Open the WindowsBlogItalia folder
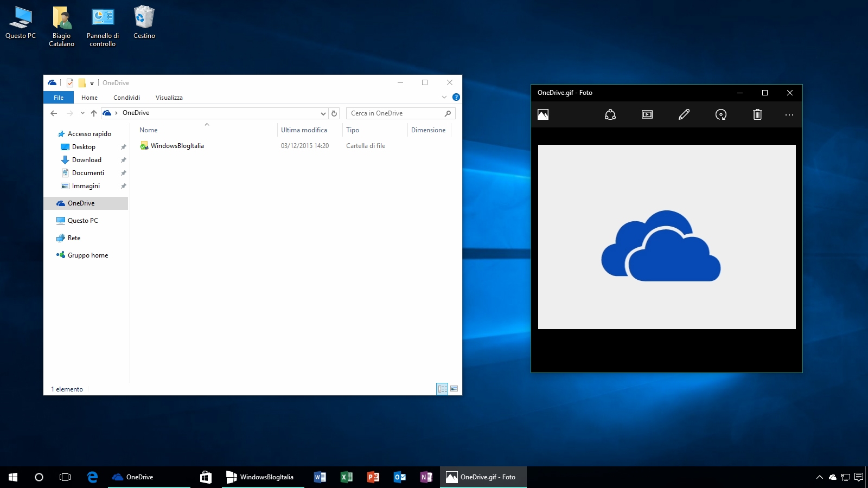The height and width of the screenshot is (488, 868). [x=177, y=145]
